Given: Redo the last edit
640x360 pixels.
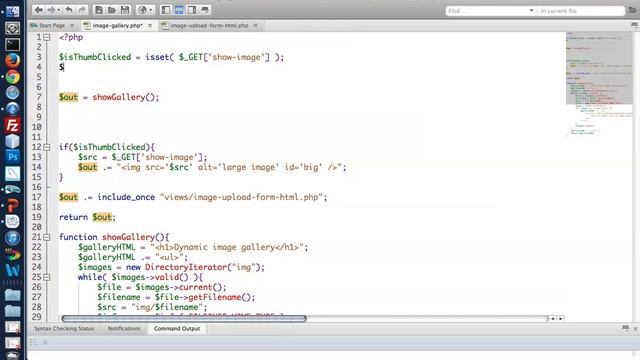Looking at the screenshot, I should (82, 10).
